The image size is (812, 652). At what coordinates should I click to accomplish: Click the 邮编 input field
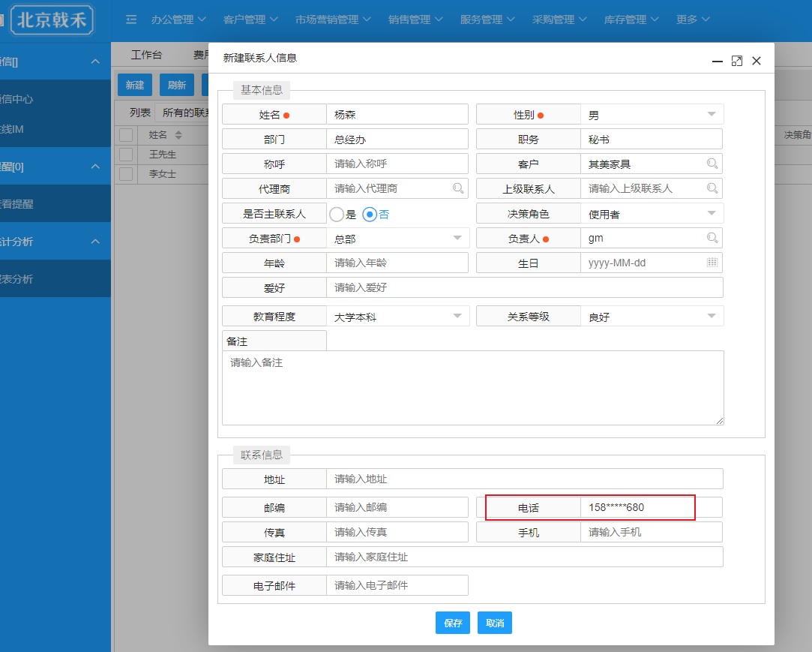(397, 507)
